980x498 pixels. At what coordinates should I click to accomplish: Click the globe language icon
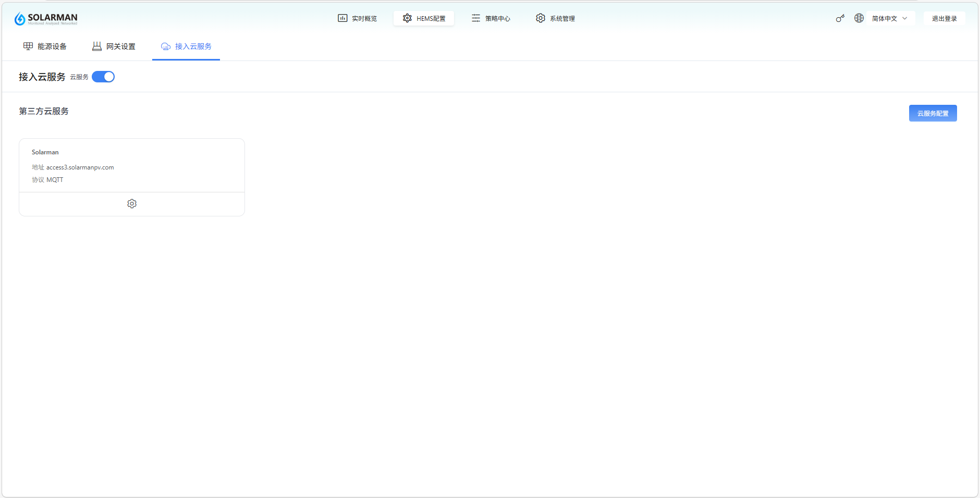859,18
